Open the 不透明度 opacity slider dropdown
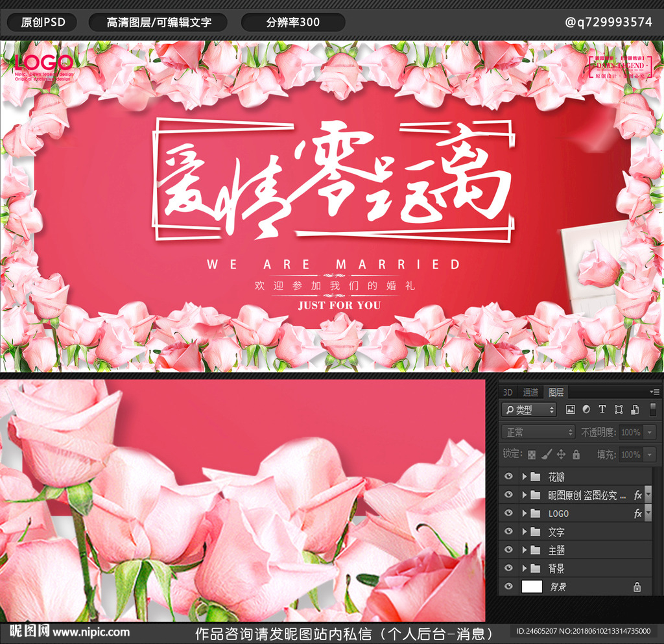This screenshot has width=664, height=644. 649,432
